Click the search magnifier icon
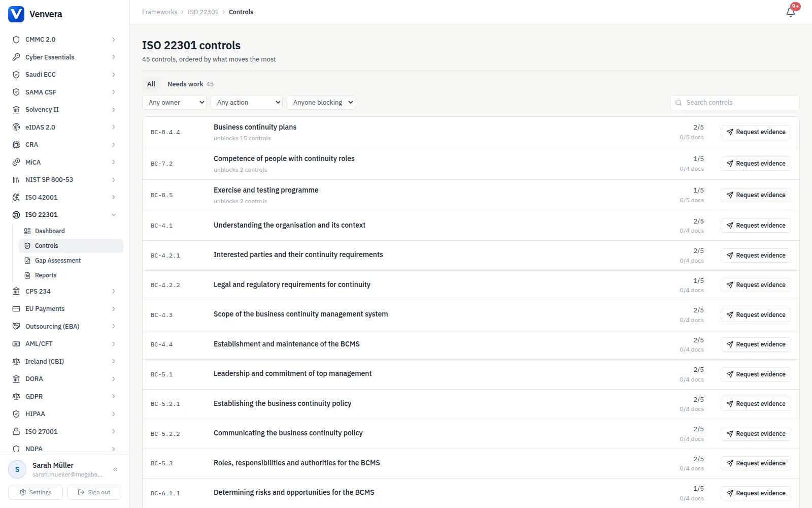812x508 pixels. pos(679,103)
